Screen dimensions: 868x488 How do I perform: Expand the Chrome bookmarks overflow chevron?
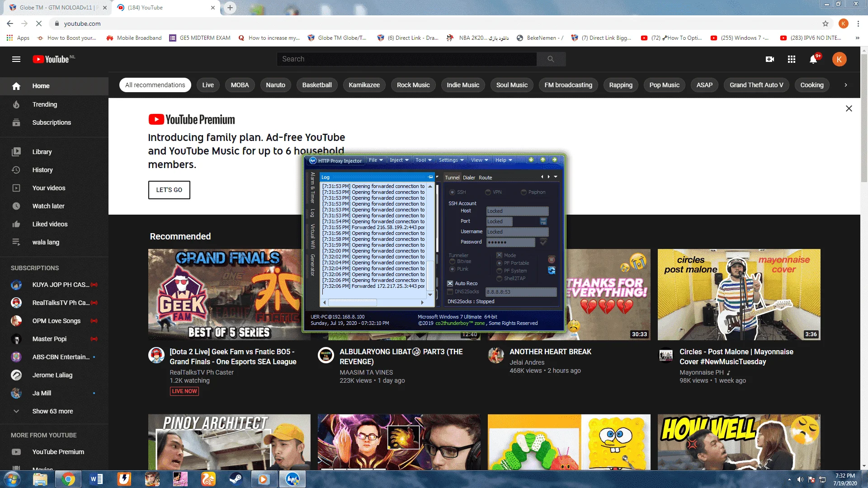[x=858, y=38]
